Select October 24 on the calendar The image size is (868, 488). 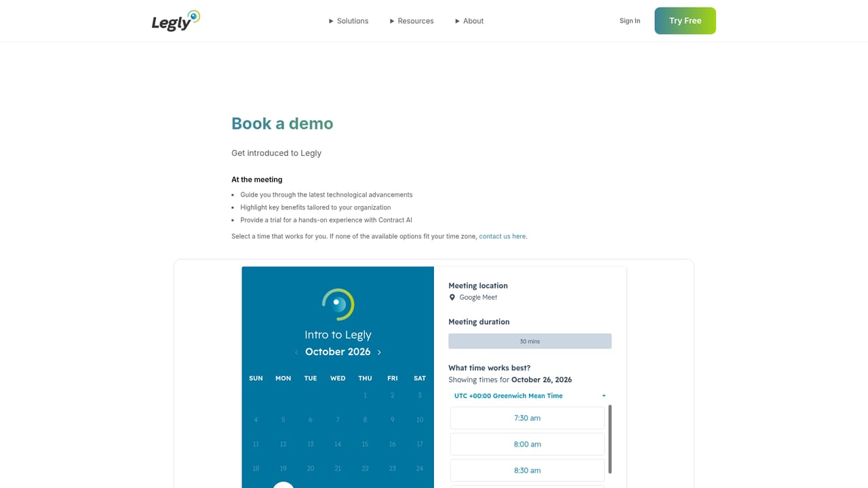420,468
